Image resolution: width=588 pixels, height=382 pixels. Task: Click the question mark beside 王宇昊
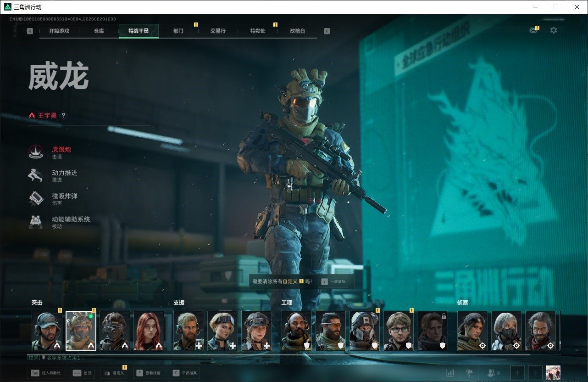pos(63,116)
